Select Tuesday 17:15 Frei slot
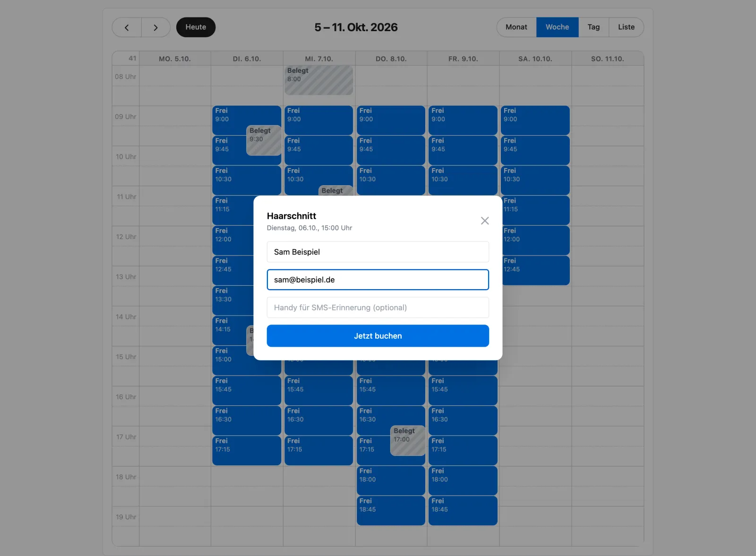 click(247, 451)
